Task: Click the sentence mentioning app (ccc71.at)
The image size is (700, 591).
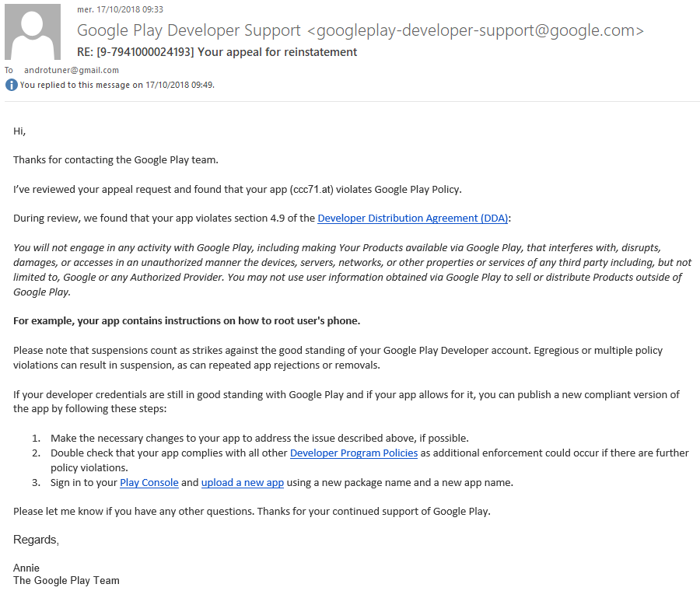Action: tap(237, 189)
